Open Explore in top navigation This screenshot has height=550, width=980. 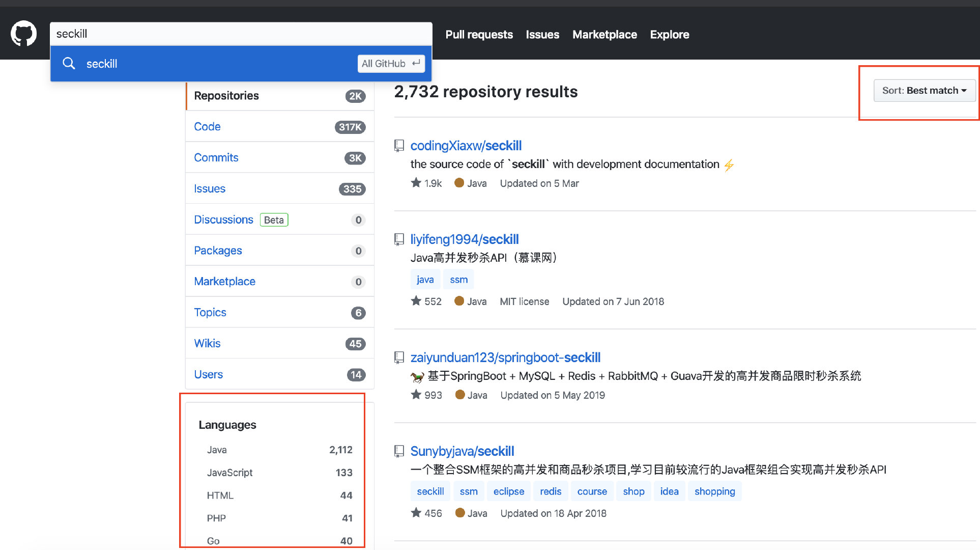(670, 35)
